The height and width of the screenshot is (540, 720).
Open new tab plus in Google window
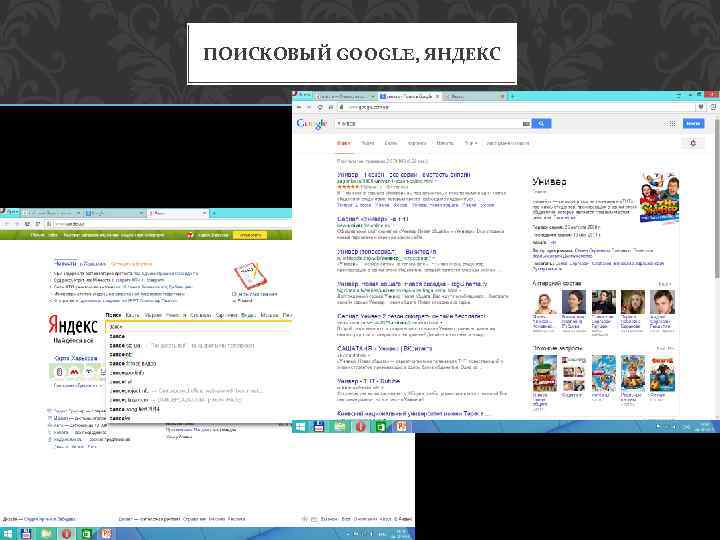pos(512,96)
